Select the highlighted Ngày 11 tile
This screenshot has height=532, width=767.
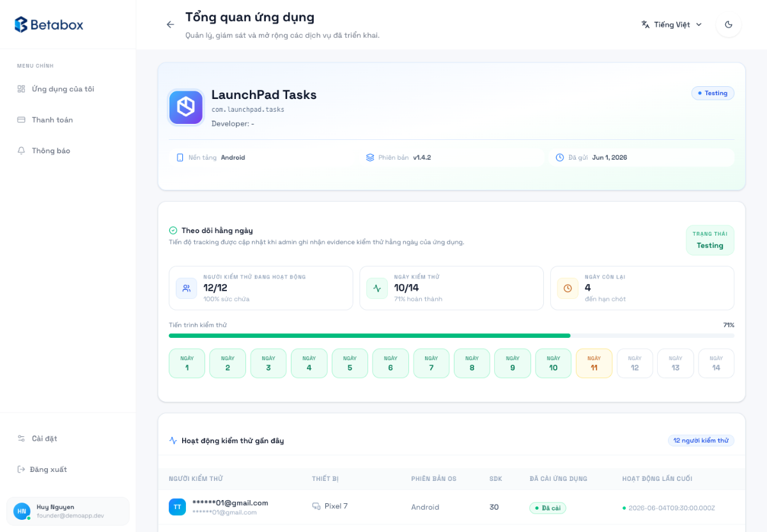pos(594,363)
